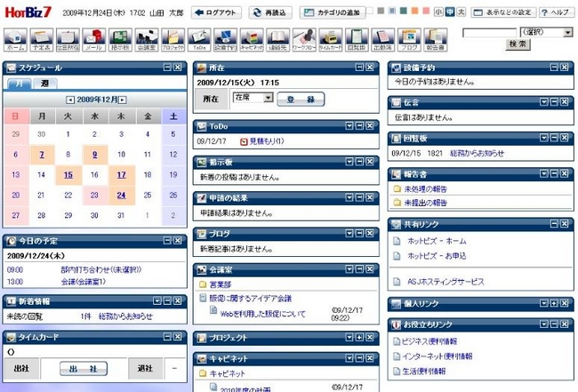The image size is (578, 392).
Task: Open the 報告書 panel dropdown arrow
Action: (543, 173)
